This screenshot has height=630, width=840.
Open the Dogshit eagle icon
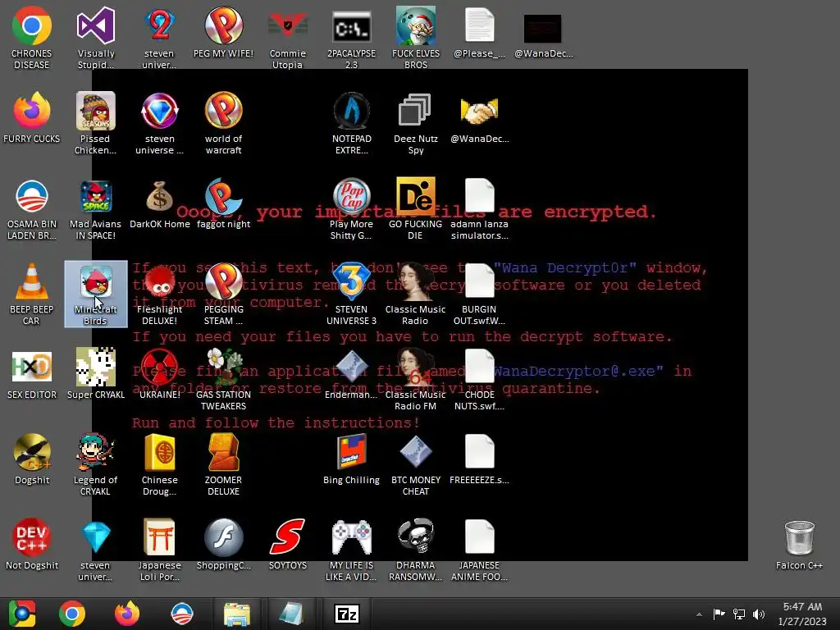pos(32,452)
